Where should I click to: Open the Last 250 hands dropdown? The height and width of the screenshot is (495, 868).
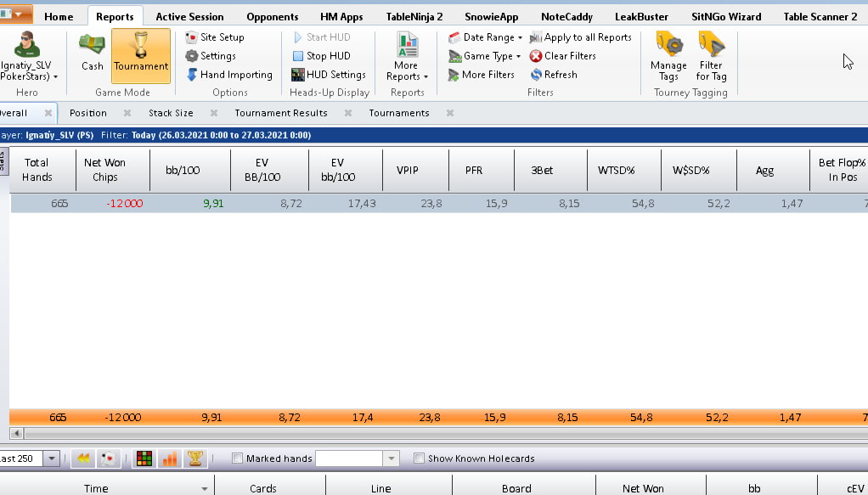click(52, 458)
